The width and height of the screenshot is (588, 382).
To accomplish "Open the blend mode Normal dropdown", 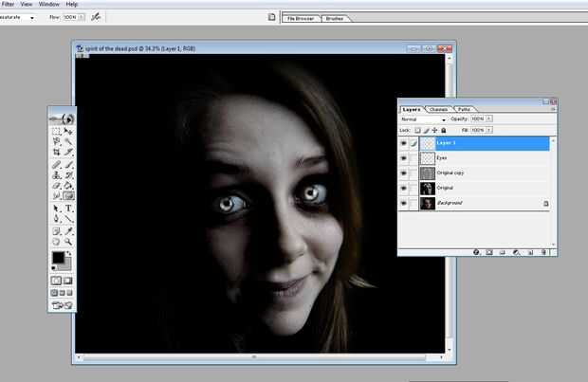I will [x=421, y=119].
